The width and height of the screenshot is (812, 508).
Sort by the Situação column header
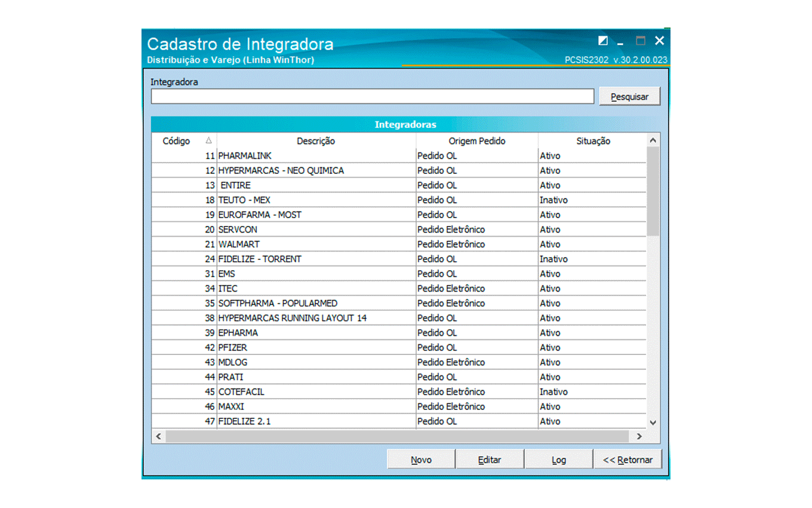592,141
